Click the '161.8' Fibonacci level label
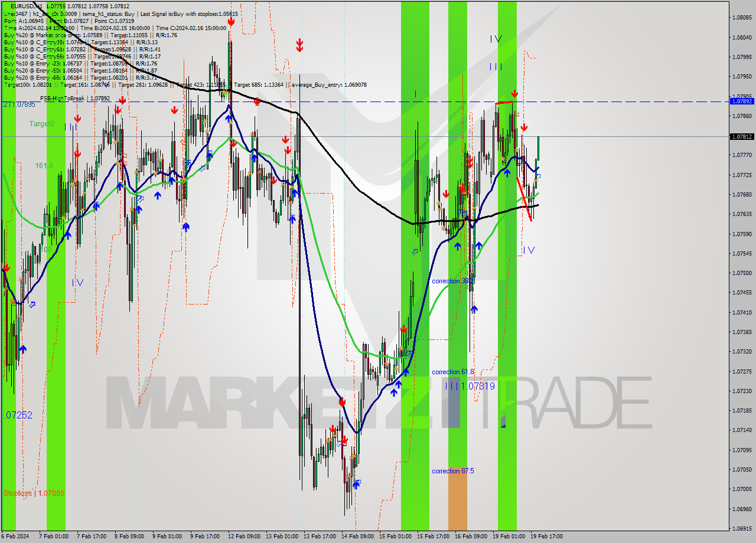Viewport: 756px width, 543px height. pos(44,165)
